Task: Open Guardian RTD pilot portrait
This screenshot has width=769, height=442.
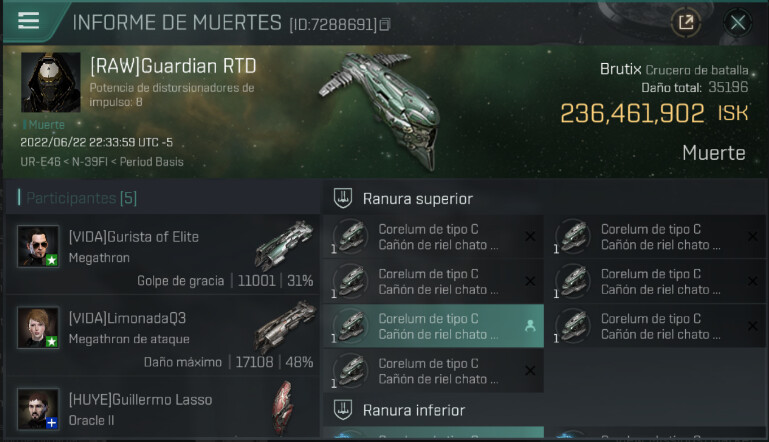Action: pos(51,82)
